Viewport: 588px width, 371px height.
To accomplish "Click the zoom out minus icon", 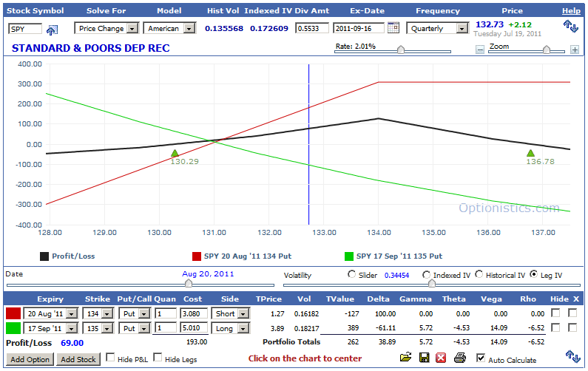I will point(479,50).
